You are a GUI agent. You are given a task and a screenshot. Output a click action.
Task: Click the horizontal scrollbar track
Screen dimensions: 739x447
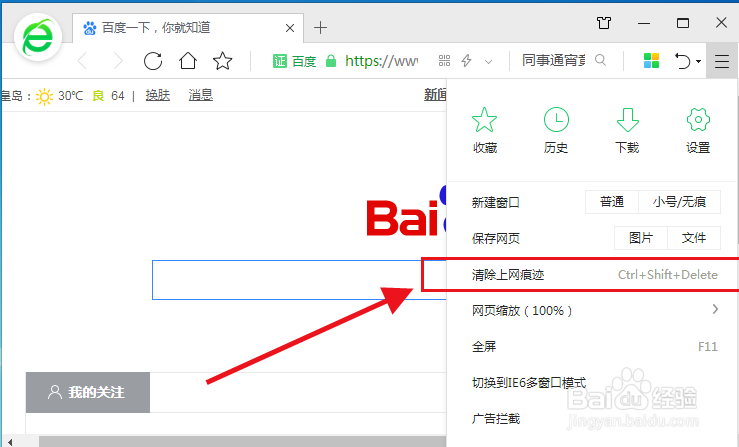pos(243,442)
